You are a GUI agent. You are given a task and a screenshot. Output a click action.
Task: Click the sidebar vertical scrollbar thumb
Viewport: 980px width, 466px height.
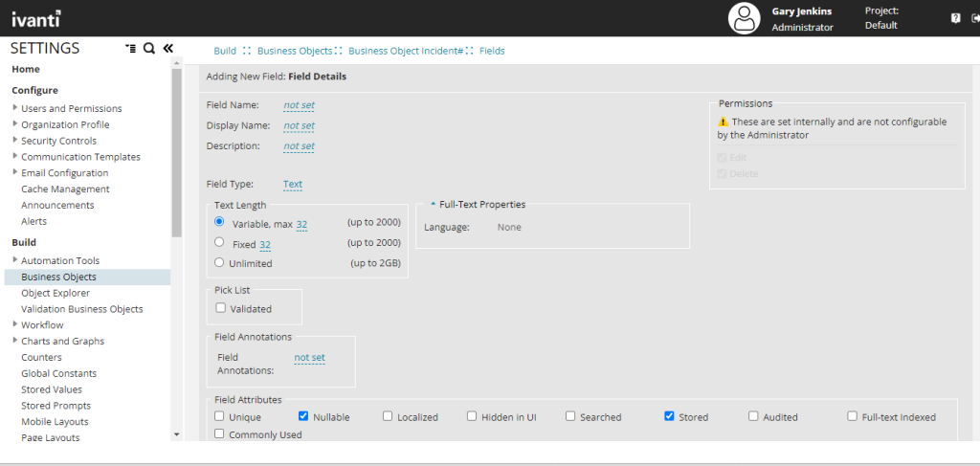tap(176, 153)
